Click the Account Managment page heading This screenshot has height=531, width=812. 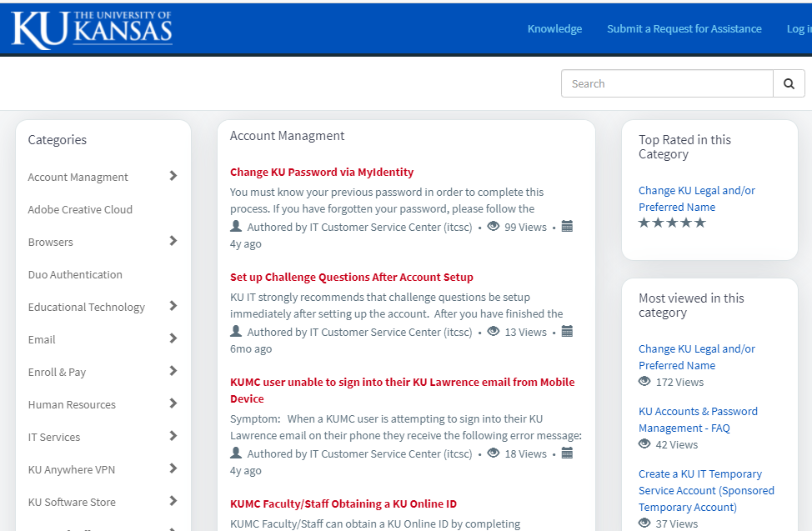[287, 136]
